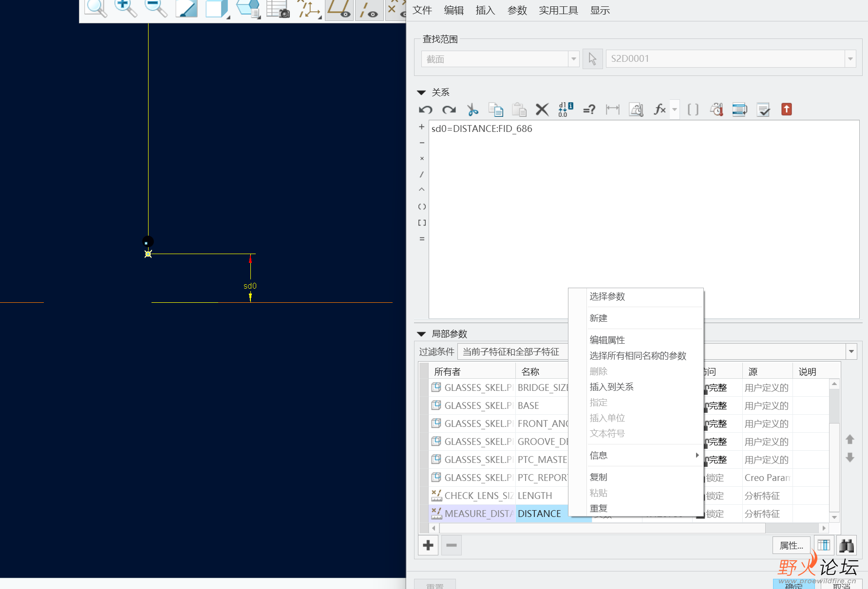Collapse the 关系 section
The height and width of the screenshot is (589, 868).
pos(422,92)
